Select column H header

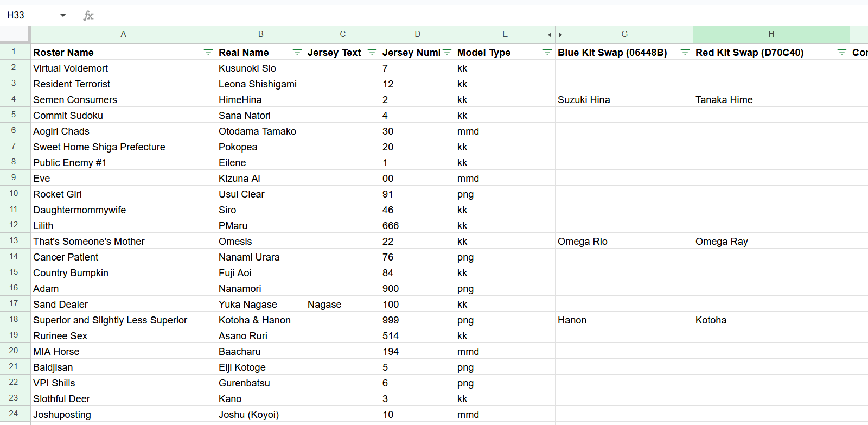[771, 34]
